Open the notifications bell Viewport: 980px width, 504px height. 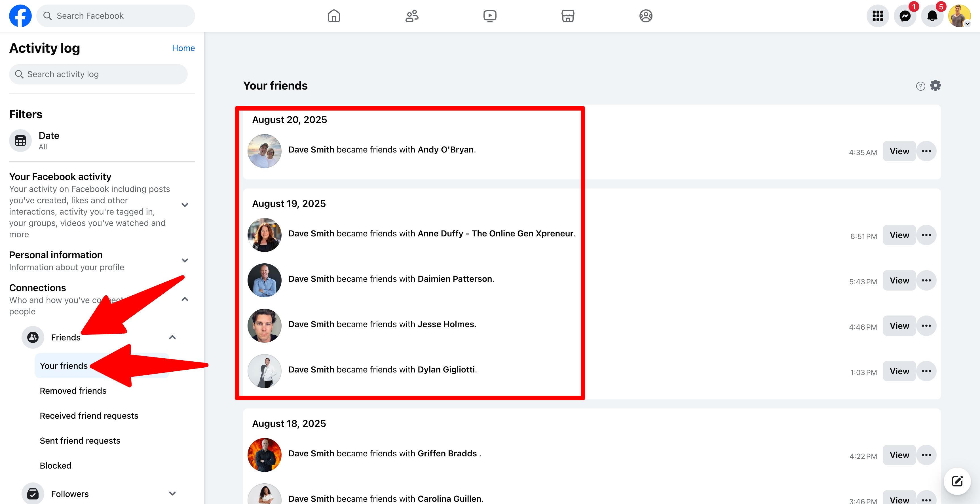tap(932, 16)
